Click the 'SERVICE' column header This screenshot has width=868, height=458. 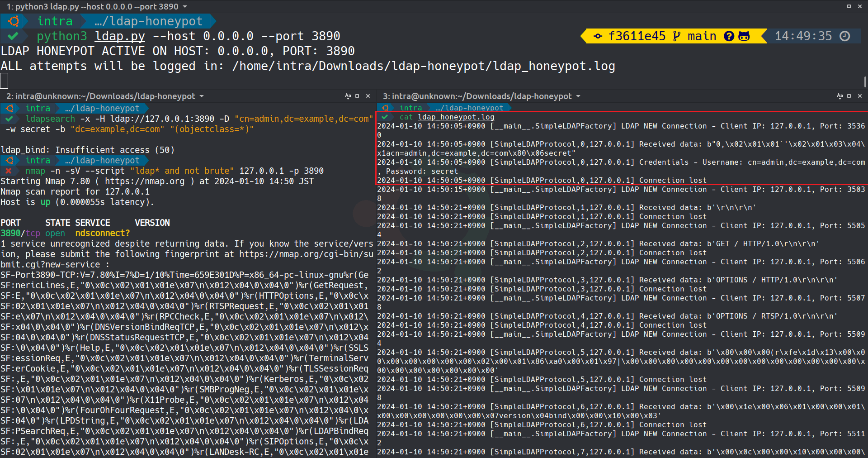(93, 223)
